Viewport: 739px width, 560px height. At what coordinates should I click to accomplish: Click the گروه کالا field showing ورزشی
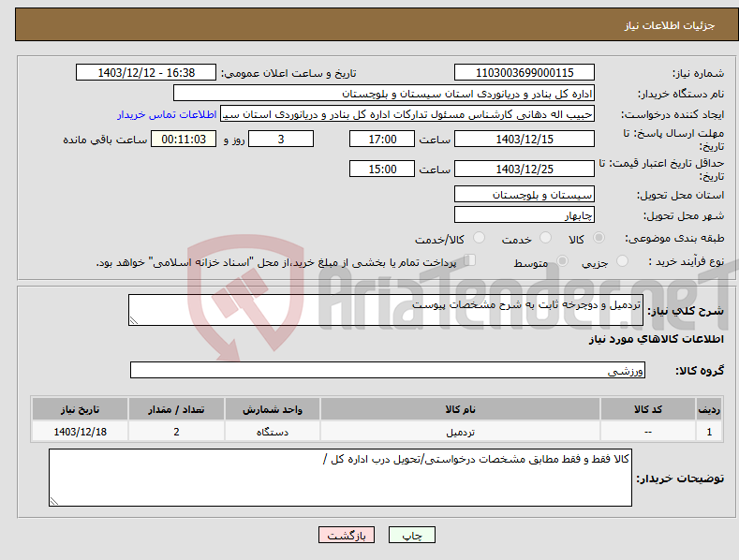[x=388, y=370]
